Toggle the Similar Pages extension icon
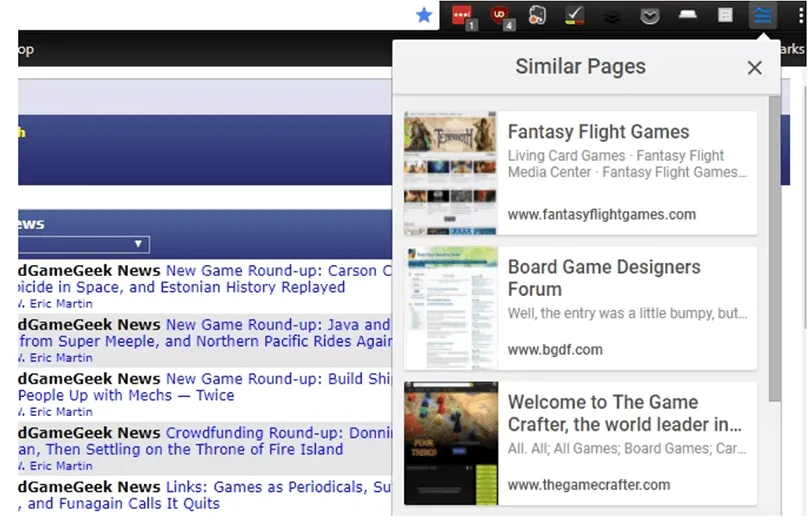The height and width of the screenshot is (522, 808). [x=764, y=15]
